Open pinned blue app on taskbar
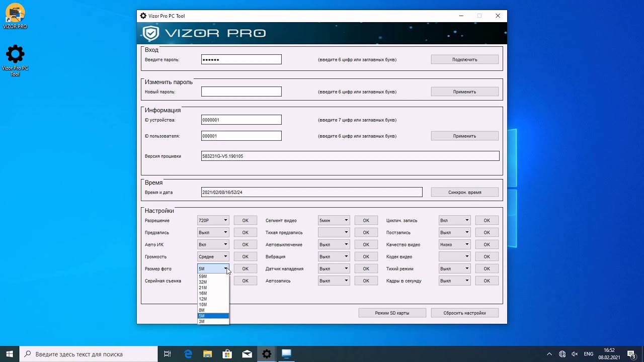Image resolution: width=644 pixels, height=362 pixels. (286, 354)
